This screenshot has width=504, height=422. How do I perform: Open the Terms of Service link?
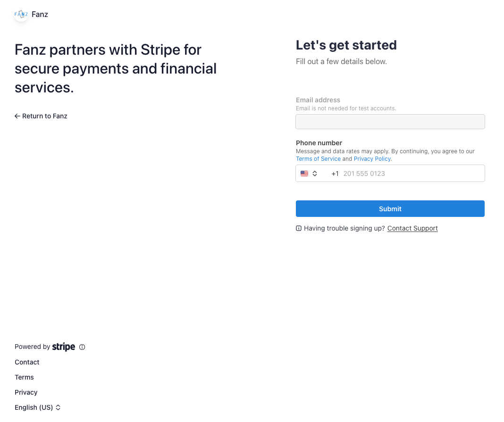(x=318, y=159)
